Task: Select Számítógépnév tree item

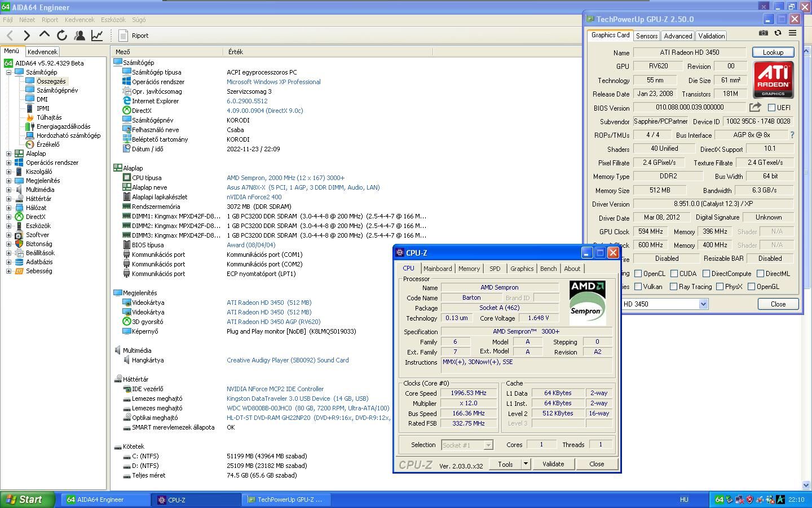Action: click(x=57, y=90)
